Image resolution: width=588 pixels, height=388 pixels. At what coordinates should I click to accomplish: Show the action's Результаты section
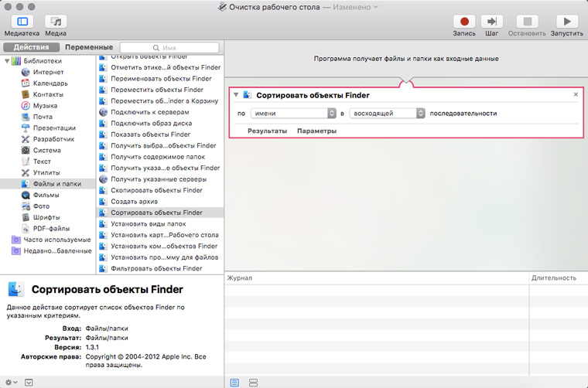268,131
